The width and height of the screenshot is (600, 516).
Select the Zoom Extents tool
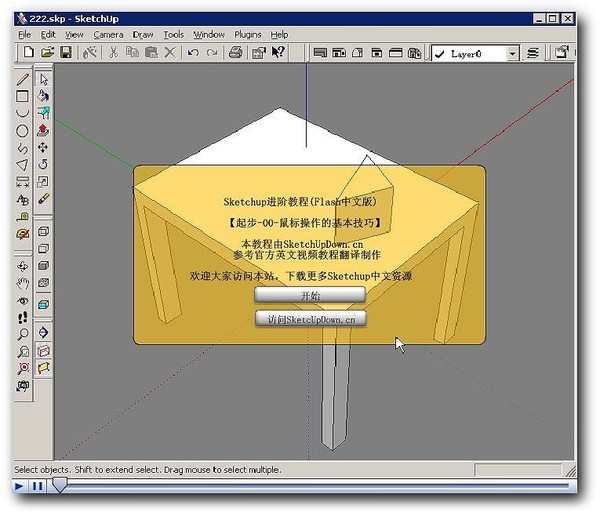pyautogui.click(x=23, y=369)
